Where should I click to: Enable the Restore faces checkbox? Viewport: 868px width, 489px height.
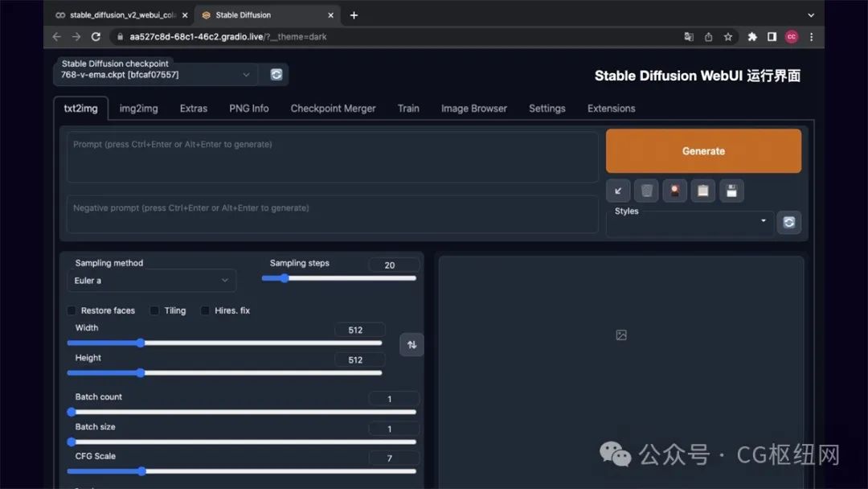point(72,310)
